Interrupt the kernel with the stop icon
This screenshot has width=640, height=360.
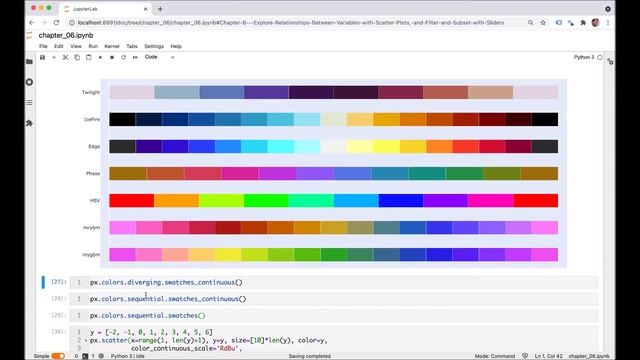coord(112,58)
